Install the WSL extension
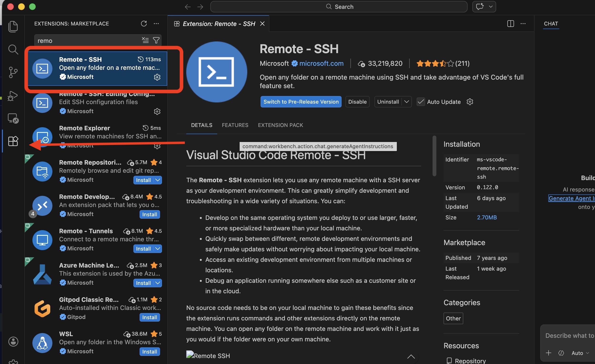This screenshot has width=595, height=364. coord(150,351)
